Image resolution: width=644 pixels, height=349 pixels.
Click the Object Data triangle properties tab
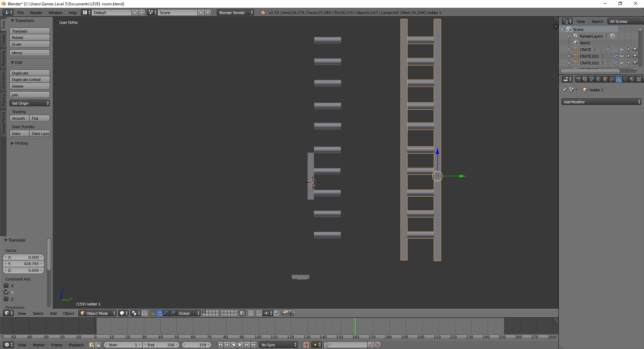(625, 79)
